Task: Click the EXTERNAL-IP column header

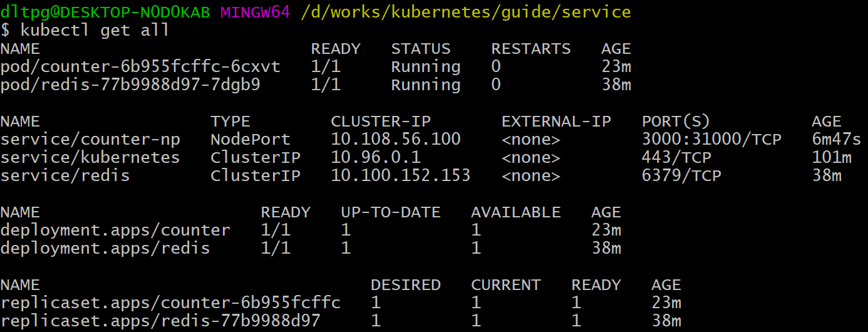Action: pyautogui.click(x=556, y=122)
